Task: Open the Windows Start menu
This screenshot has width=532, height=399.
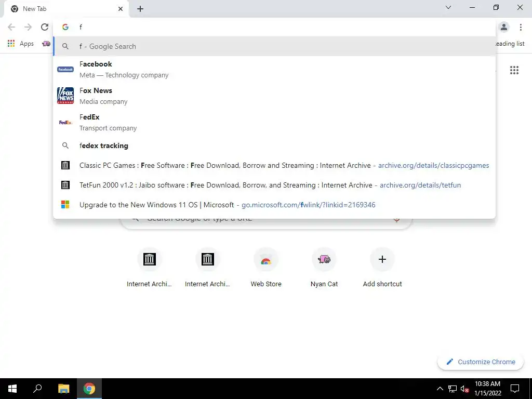Action: [12, 389]
